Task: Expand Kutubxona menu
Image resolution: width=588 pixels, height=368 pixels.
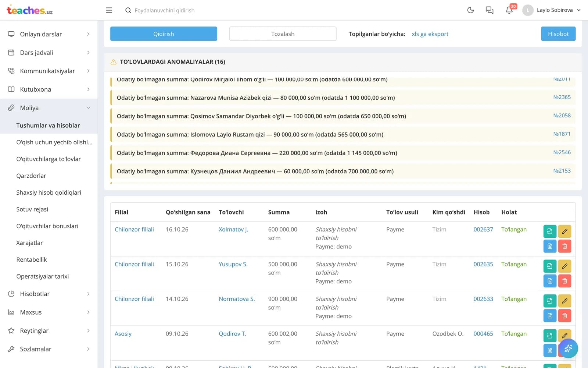Action: point(49,89)
